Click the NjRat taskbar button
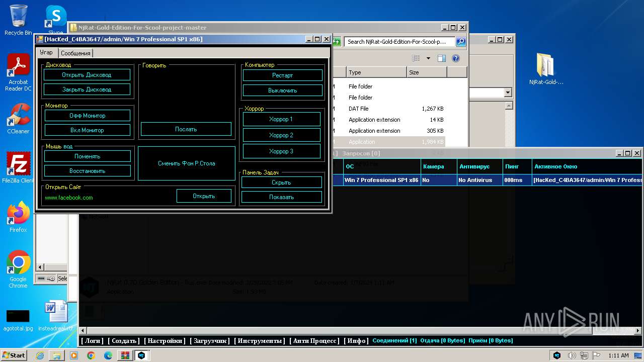Screen dimensions: 644x362 (x=142, y=355)
